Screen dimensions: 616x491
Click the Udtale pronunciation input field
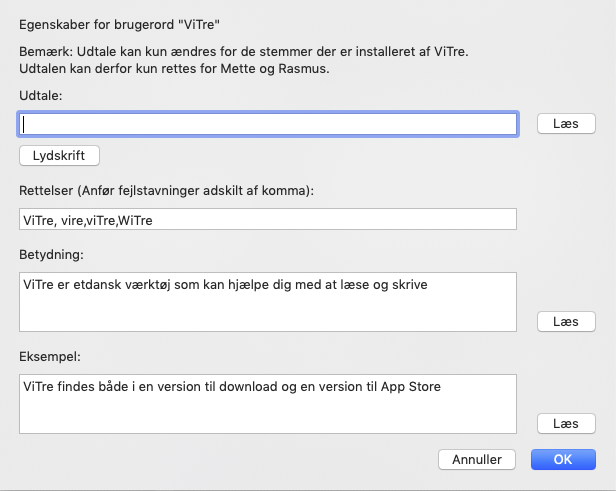[268, 124]
